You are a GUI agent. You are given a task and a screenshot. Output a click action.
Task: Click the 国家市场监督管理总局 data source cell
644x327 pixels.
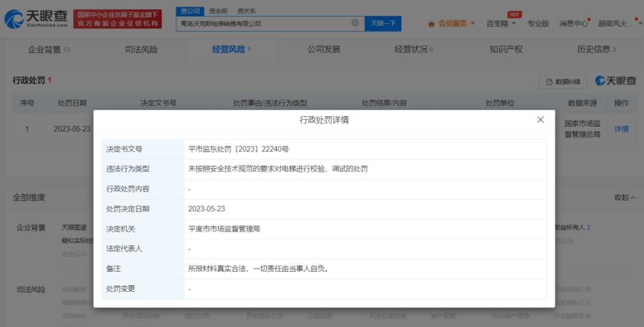[x=583, y=129]
